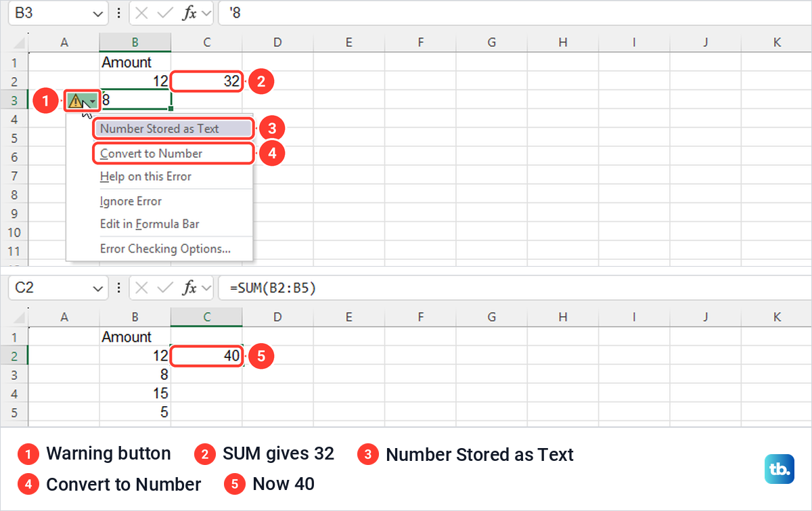Select highlighted row 3 header in the B3 sheet

tap(14, 100)
